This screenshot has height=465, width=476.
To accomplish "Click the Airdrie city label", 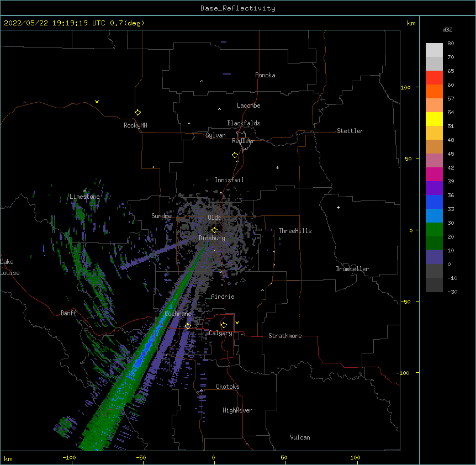I will tap(223, 297).
